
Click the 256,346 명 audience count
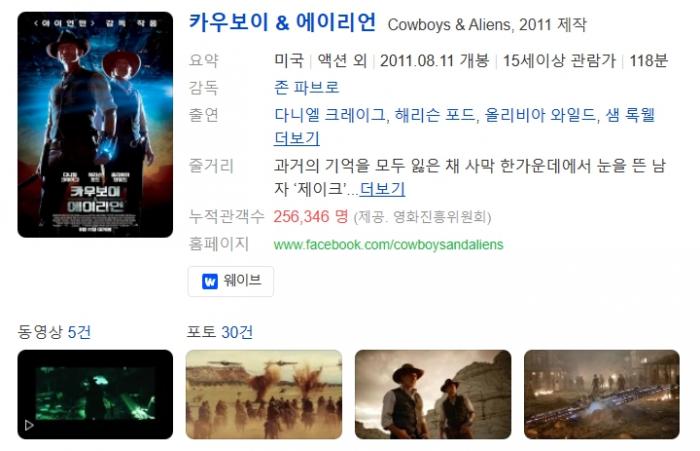point(311,217)
